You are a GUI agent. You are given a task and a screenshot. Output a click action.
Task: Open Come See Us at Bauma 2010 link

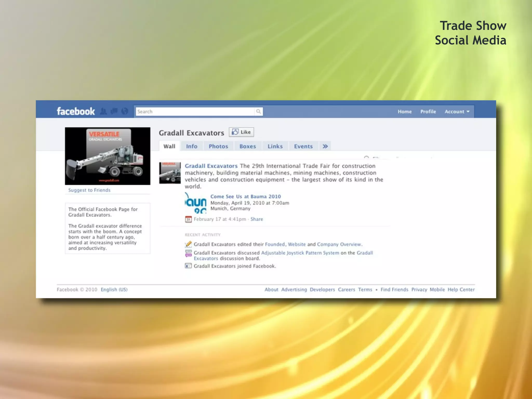(246, 196)
